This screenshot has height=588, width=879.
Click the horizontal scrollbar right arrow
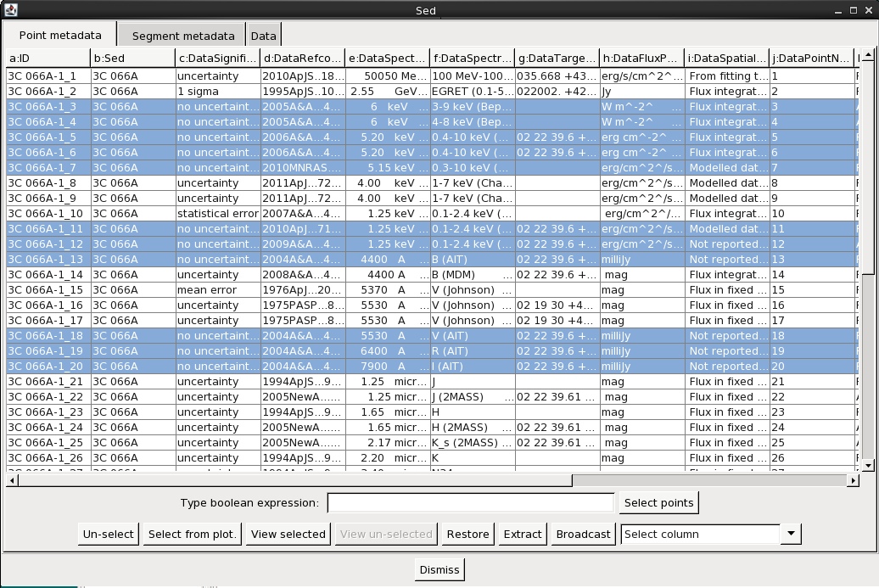[x=854, y=480]
